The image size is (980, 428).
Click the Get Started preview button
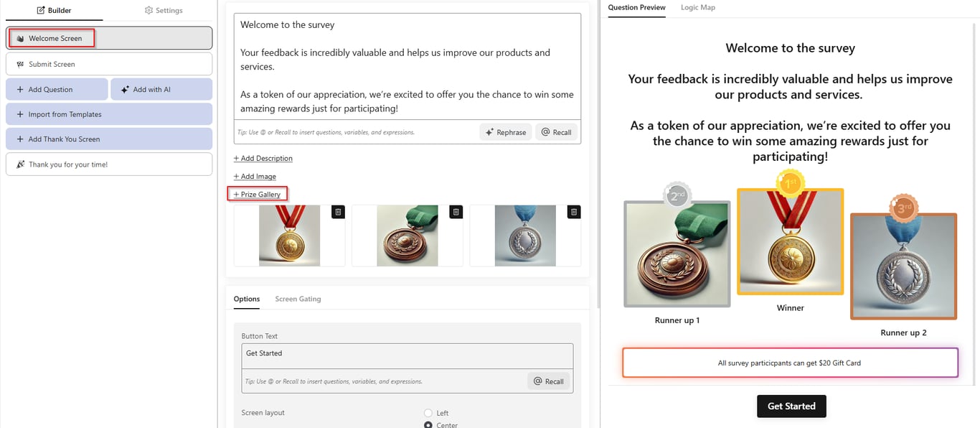click(791, 406)
